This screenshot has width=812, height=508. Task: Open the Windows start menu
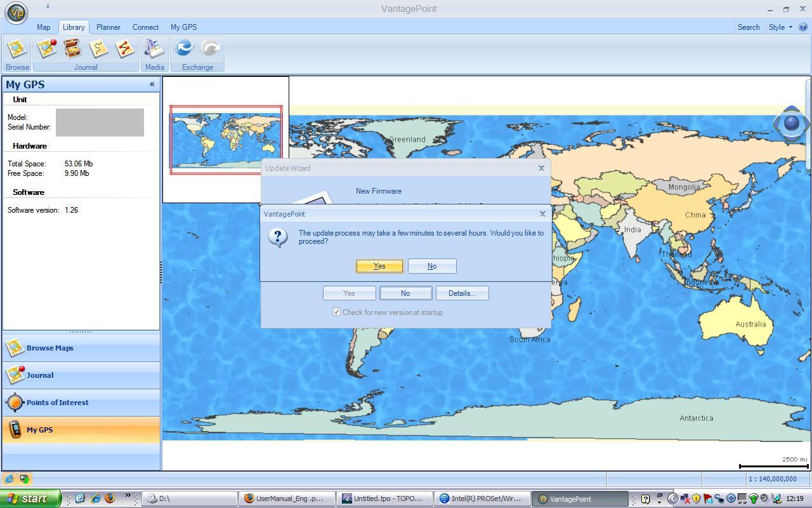(30, 498)
